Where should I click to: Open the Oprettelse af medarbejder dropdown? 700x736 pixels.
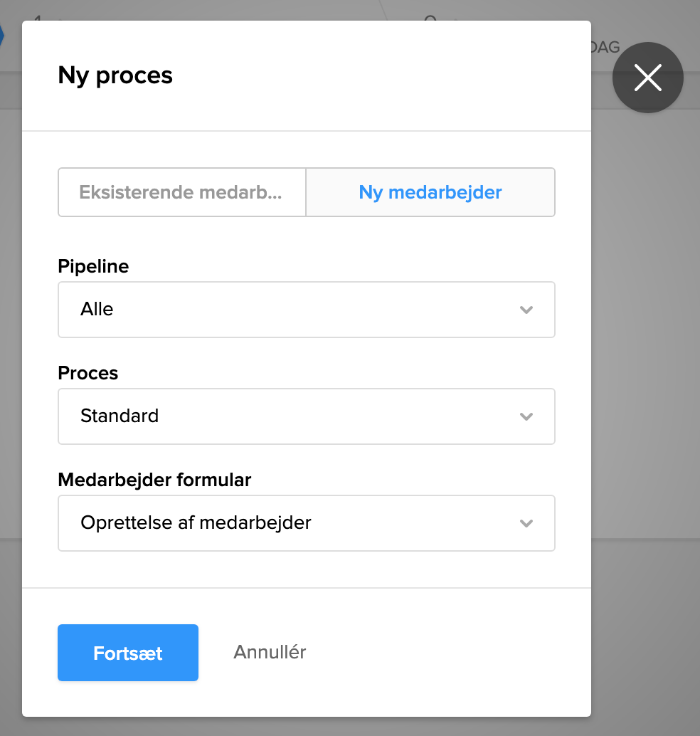click(306, 523)
